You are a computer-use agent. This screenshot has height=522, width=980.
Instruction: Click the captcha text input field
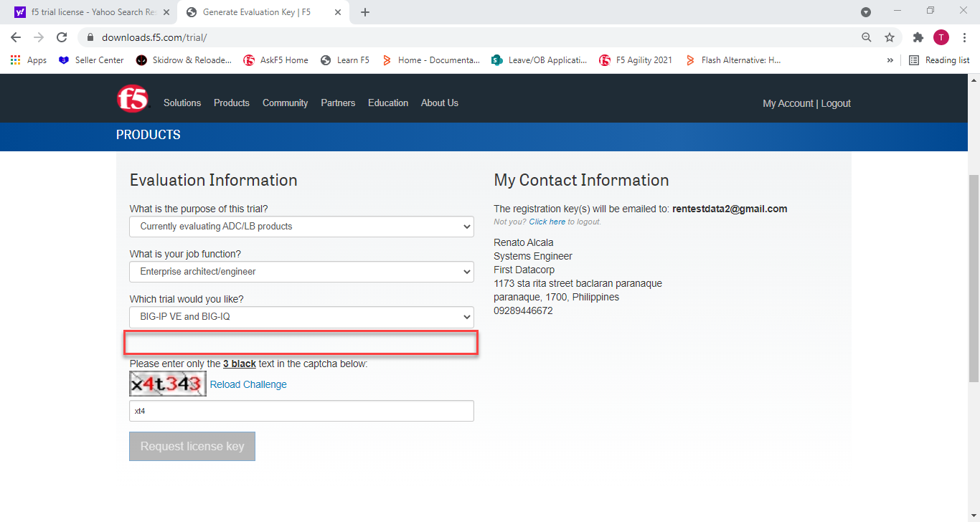[x=301, y=410]
